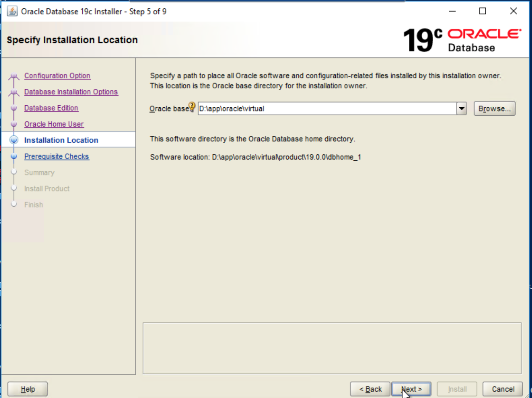The width and height of the screenshot is (532, 398).
Task: Click the Oracle base label
Action: 169,109
